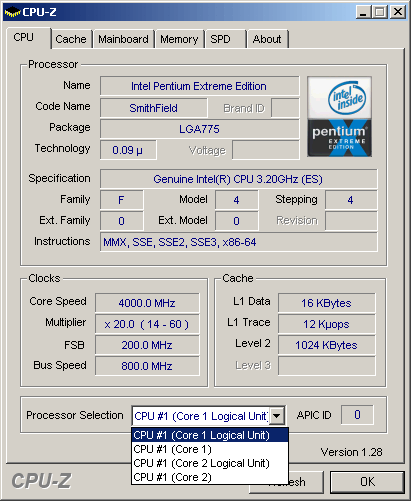Image resolution: width=411 pixels, height=501 pixels.
Task: Click the Genuine Intel(R) CPU 3.20GHz specification
Action: (238, 179)
